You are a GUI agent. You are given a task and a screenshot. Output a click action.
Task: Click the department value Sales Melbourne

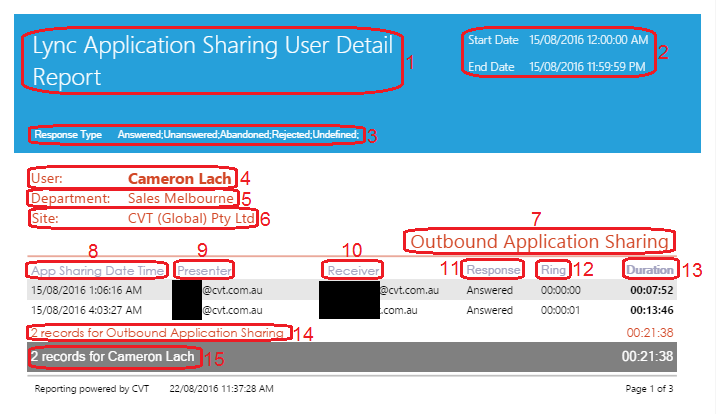[181, 199]
